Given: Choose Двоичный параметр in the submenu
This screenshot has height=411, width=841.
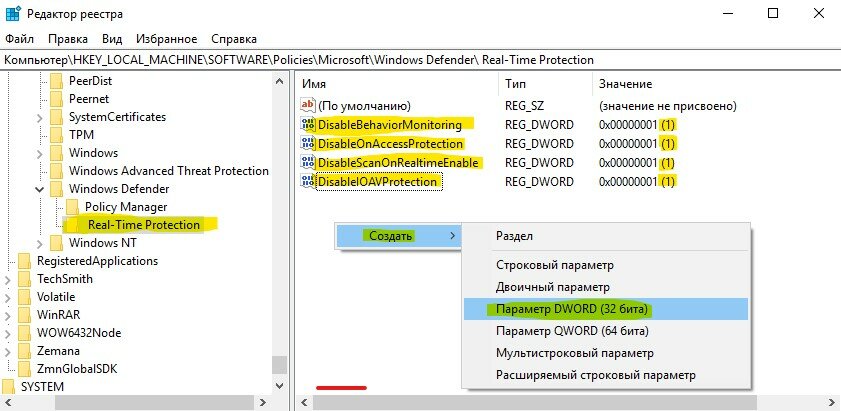Looking at the screenshot, I should (x=606, y=287).
